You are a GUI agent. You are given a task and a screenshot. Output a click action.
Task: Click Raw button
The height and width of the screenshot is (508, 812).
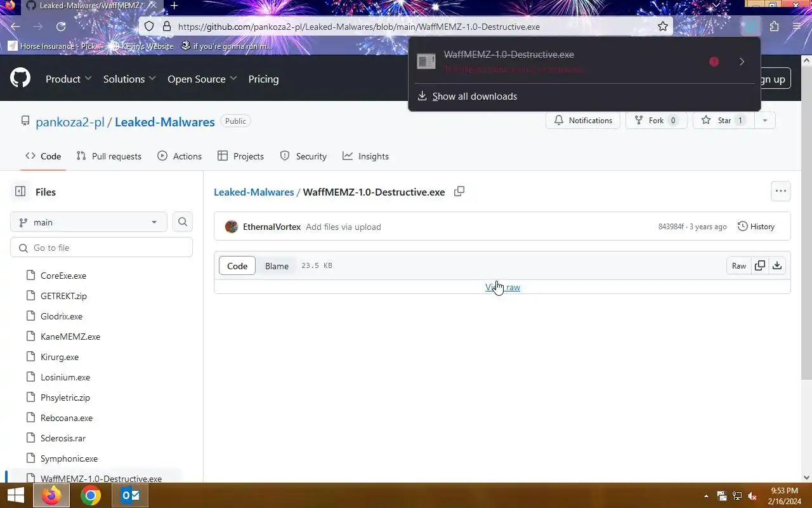tap(739, 265)
